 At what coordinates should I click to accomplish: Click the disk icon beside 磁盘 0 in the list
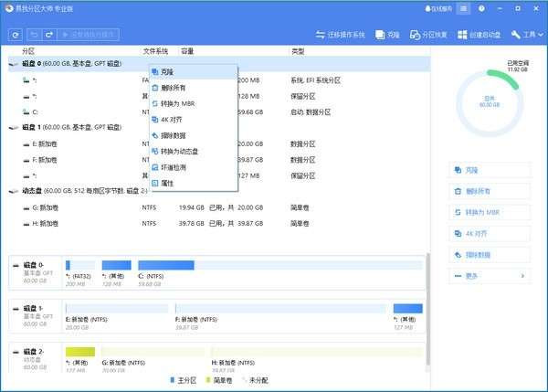pyautogui.click(x=14, y=64)
